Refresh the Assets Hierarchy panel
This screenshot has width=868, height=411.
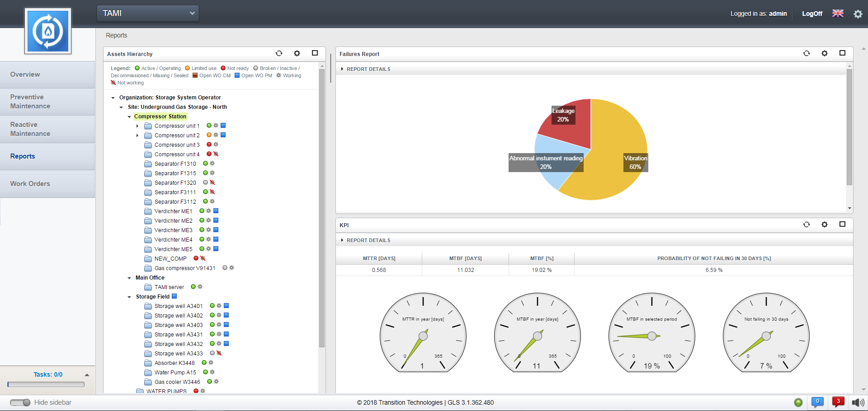[x=279, y=53]
